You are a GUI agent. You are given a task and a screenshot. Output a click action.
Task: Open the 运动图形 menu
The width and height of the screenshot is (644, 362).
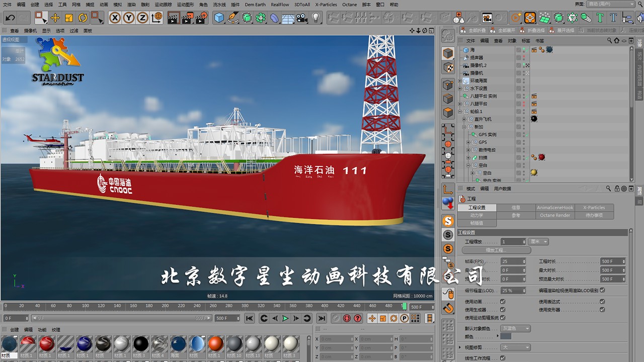185,5
